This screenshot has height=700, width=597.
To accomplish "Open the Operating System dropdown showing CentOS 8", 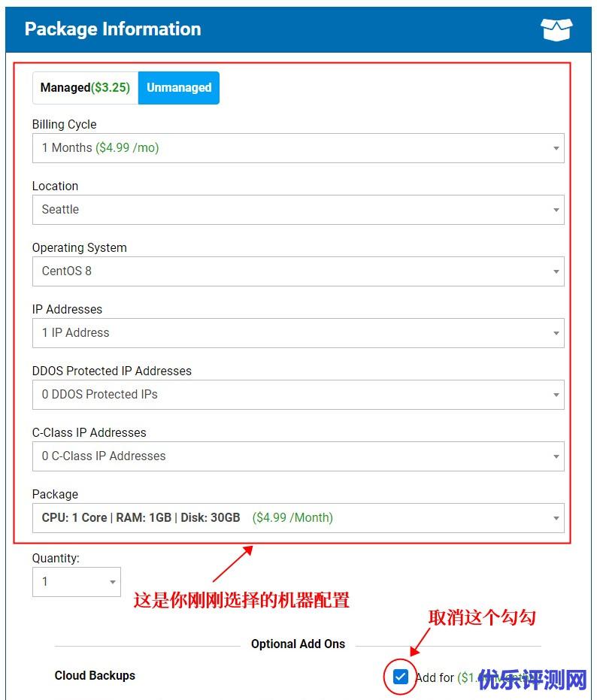I will pos(298,271).
